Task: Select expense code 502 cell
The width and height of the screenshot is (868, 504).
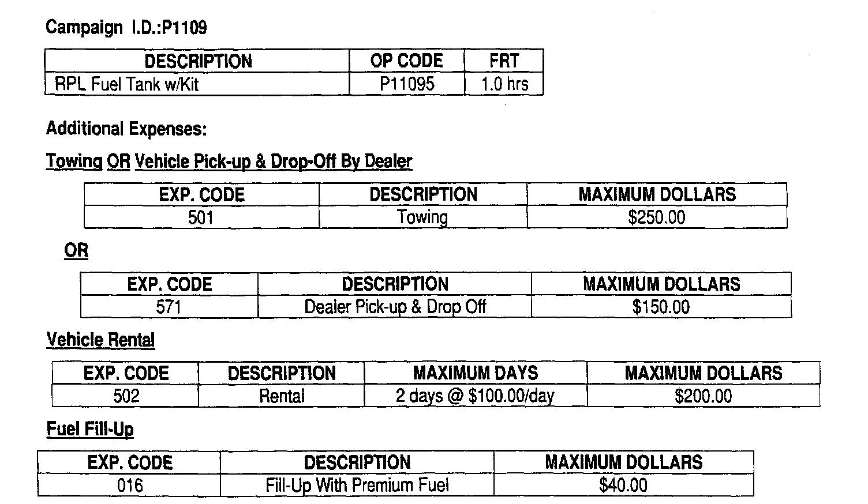Action: pyautogui.click(x=126, y=396)
